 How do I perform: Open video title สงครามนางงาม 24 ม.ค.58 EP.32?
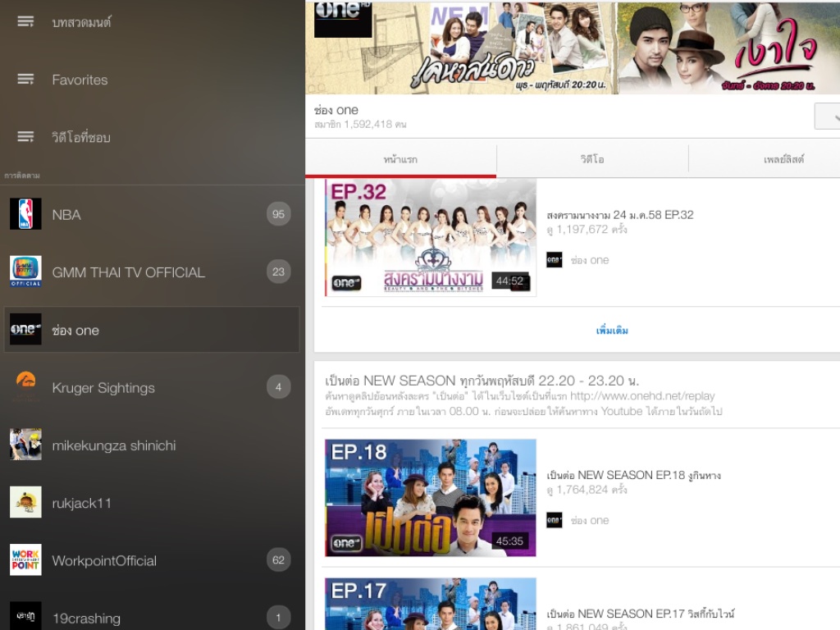pyautogui.click(x=620, y=215)
